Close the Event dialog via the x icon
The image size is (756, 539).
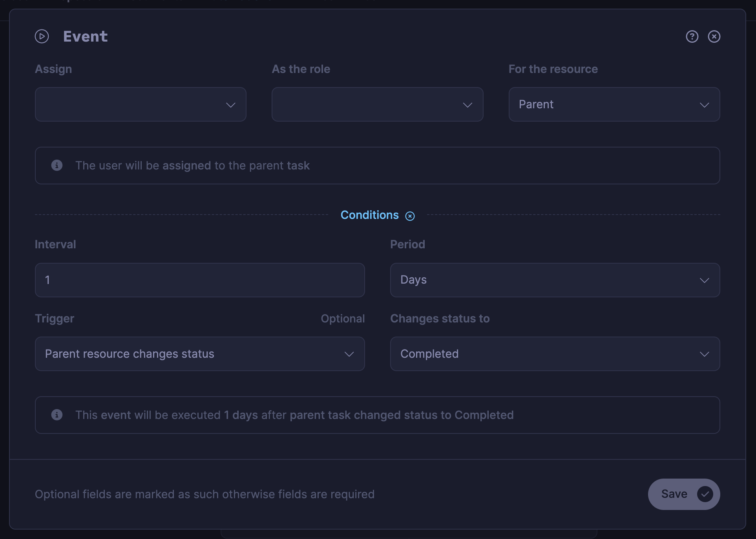click(714, 36)
